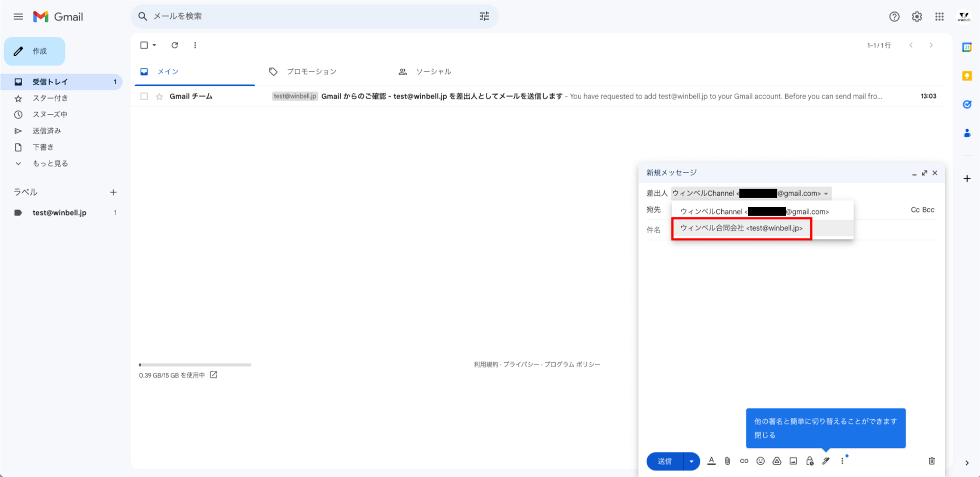Focus the メールを検索 search field

pos(314,16)
